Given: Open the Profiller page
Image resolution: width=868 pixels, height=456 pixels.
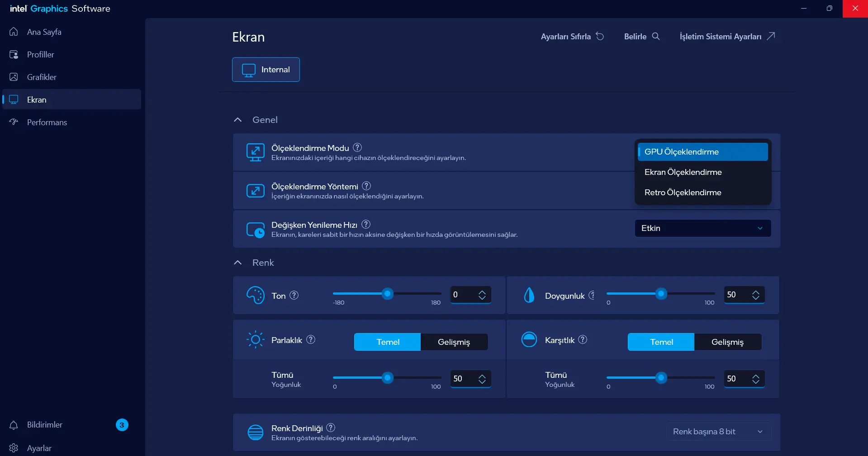Looking at the screenshot, I should (x=72, y=54).
